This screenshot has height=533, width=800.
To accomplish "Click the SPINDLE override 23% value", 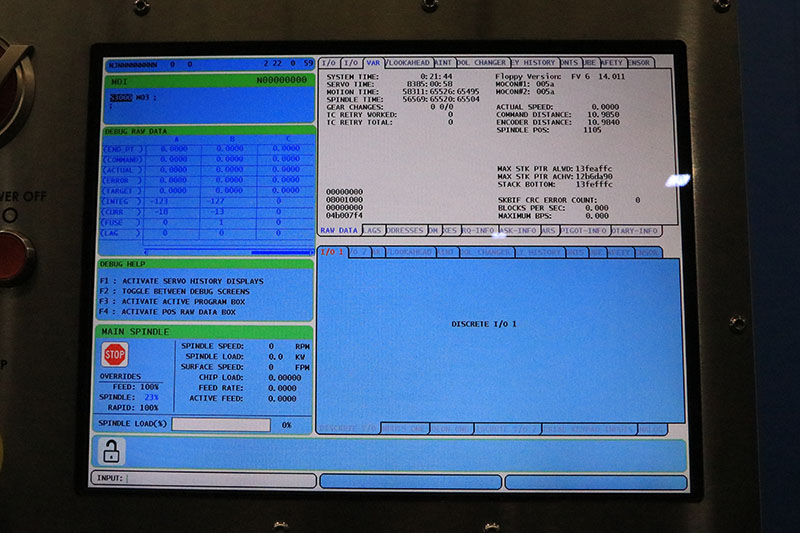I will tap(151, 397).
